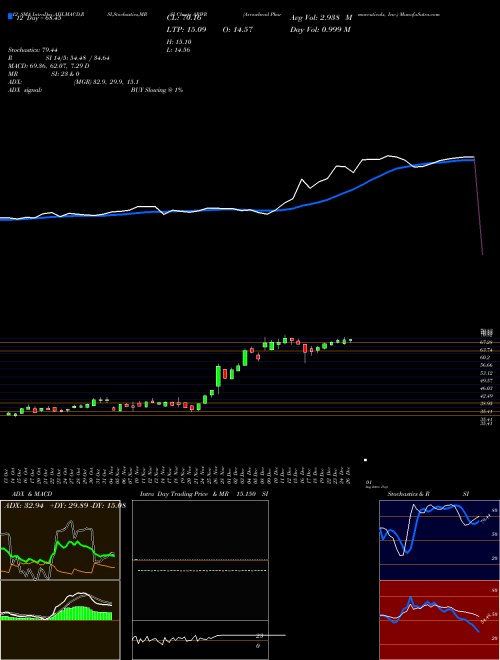This screenshot has height=660, width=500.
Task: Select the 'O: 14.57' open price
Action: click(236, 30)
